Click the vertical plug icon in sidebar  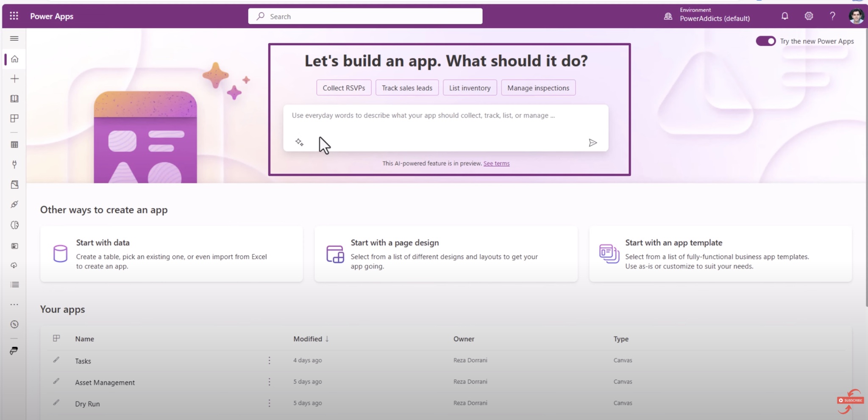[14, 164]
